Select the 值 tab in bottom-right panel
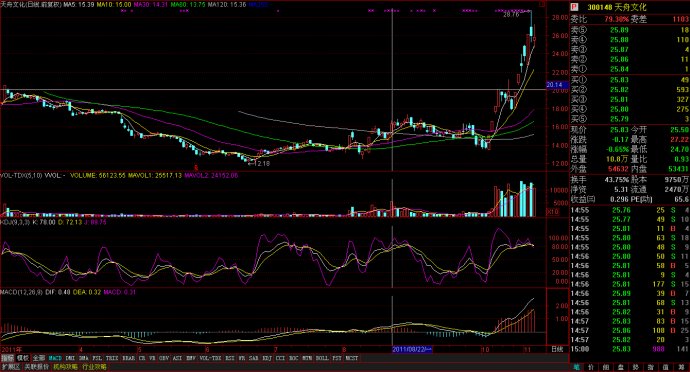 667,367
